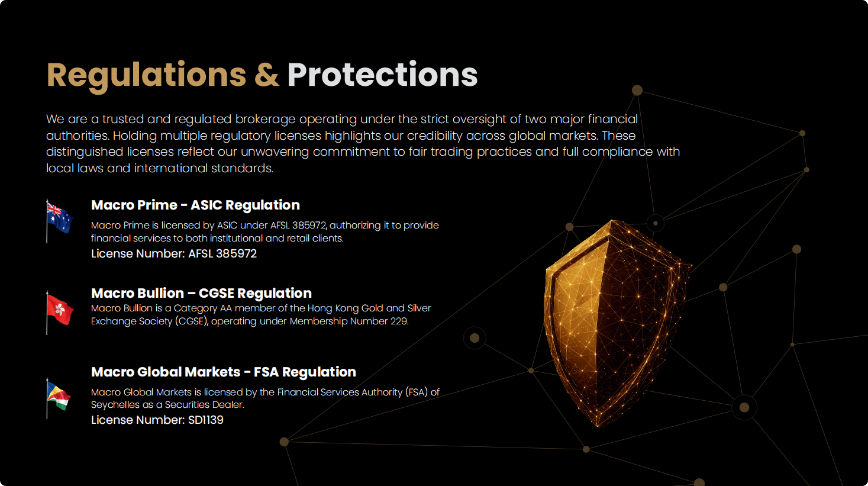Click the License Number SD1139 text
This screenshot has height=486, width=868.
(x=157, y=420)
